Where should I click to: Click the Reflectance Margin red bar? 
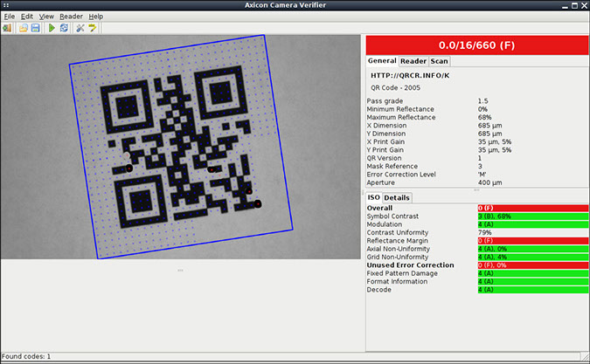coord(533,241)
